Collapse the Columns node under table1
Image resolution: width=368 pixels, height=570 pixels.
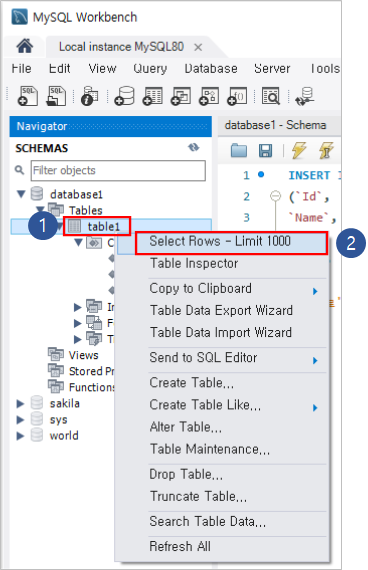(x=78, y=242)
